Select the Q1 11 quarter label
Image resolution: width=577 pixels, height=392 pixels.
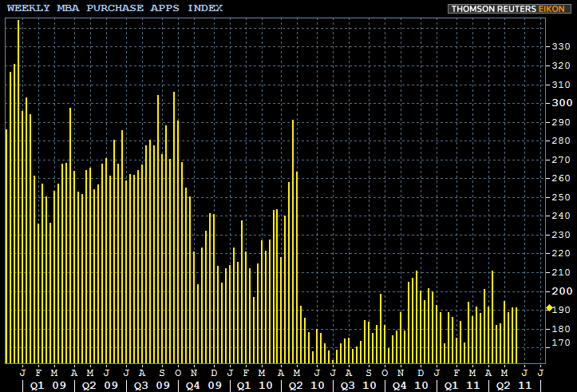(x=462, y=385)
